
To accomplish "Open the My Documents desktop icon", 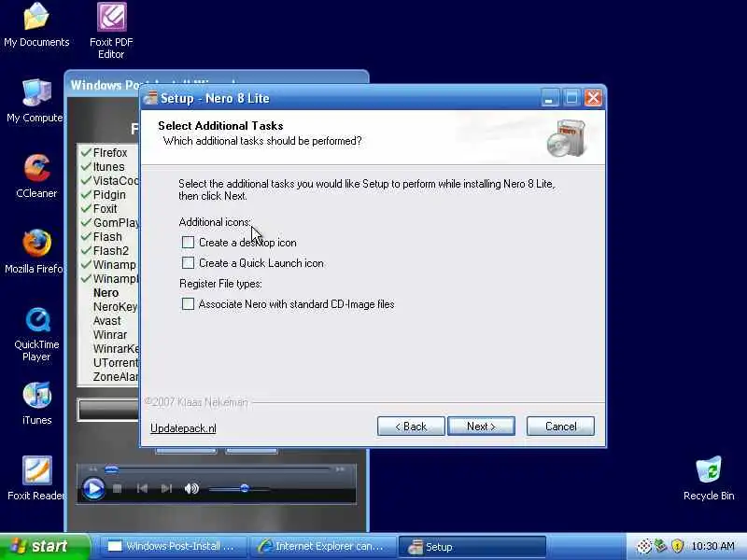I will tap(36, 25).
